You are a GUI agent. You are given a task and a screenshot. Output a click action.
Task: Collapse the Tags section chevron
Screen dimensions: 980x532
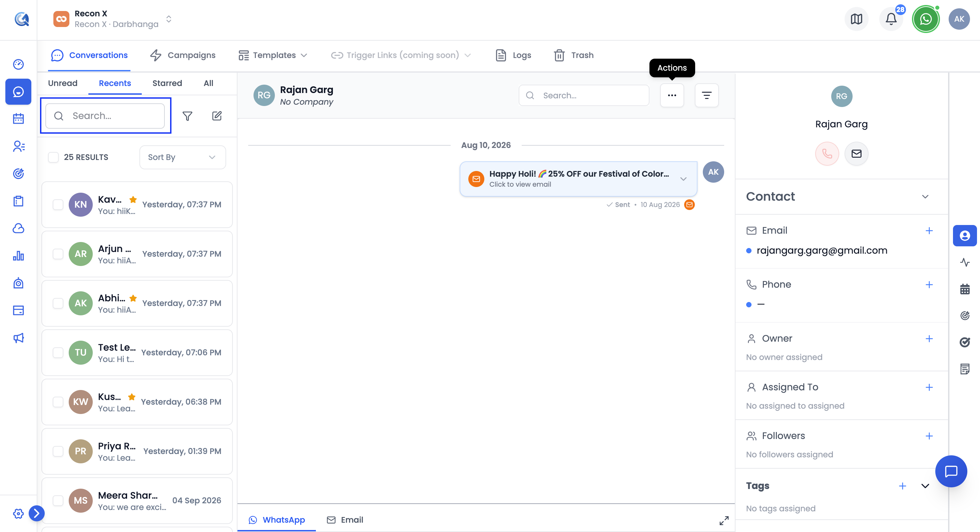(925, 486)
